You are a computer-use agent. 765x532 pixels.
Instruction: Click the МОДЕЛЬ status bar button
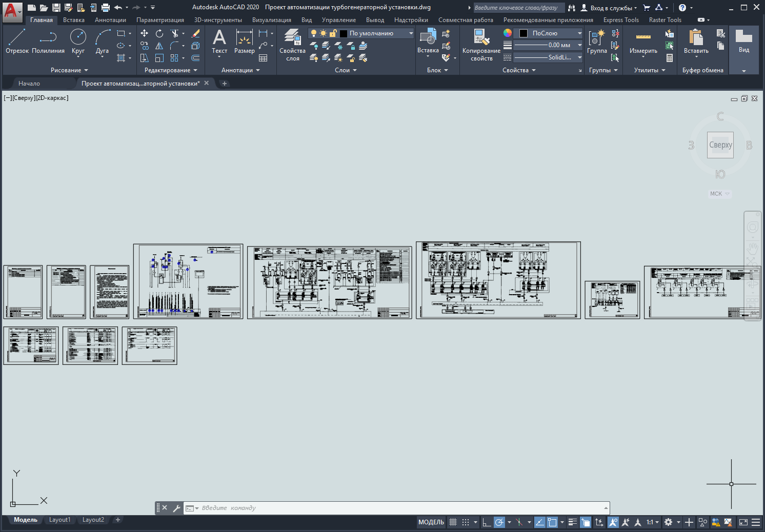[x=431, y=522]
